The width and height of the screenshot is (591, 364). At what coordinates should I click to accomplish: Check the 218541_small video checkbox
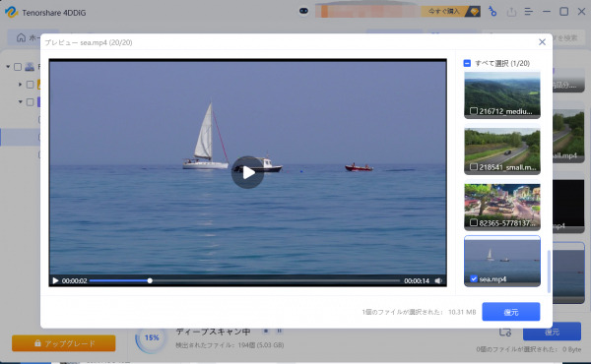click(x=474, y=167)
